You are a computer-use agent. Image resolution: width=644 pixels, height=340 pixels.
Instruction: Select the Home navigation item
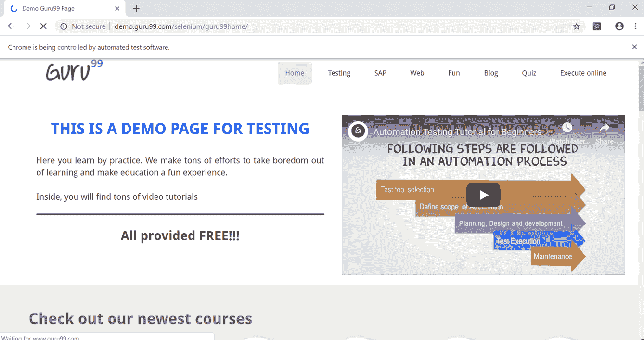point(295,73)
